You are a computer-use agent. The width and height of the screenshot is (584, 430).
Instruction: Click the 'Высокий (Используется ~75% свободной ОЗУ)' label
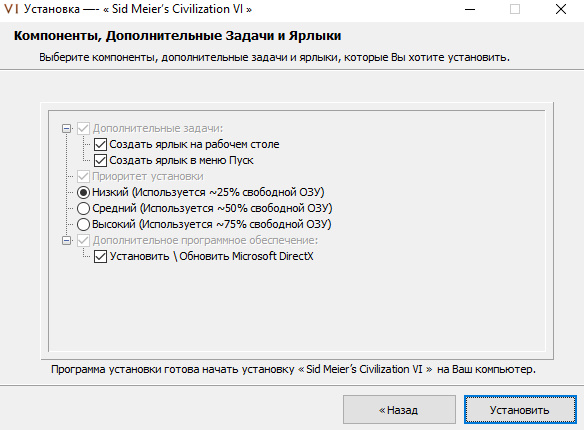[x=212, y=224]
